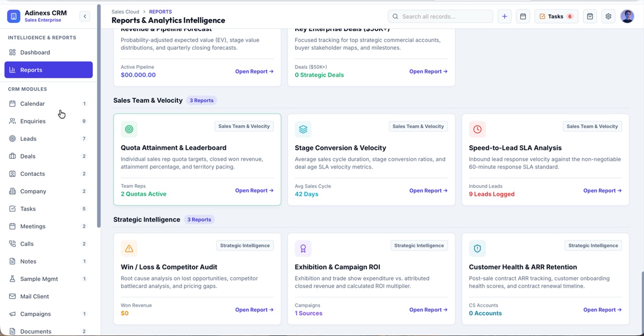Select Reports in the sidebar
This screenshot has height=336, width=644.
pyautogui.click(x=48, y=70)
